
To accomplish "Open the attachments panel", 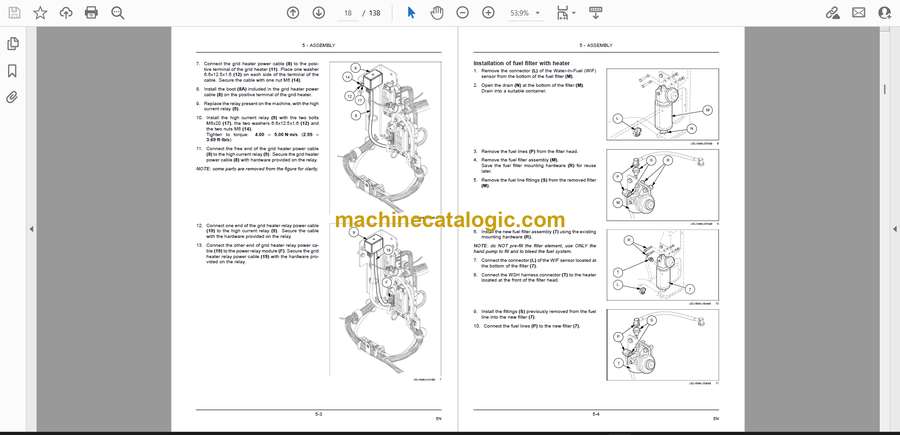I will pyautogui.click(x=12, y=97).
